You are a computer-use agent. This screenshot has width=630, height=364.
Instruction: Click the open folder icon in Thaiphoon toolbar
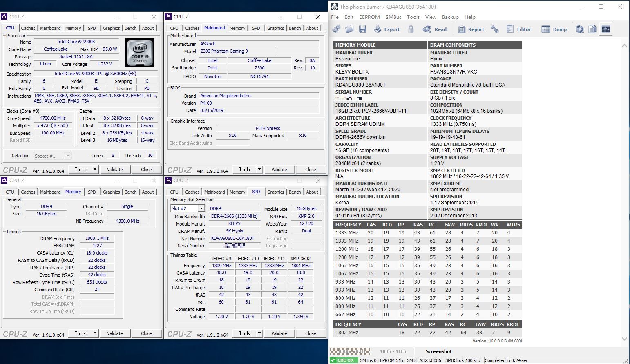pos(349,29)
